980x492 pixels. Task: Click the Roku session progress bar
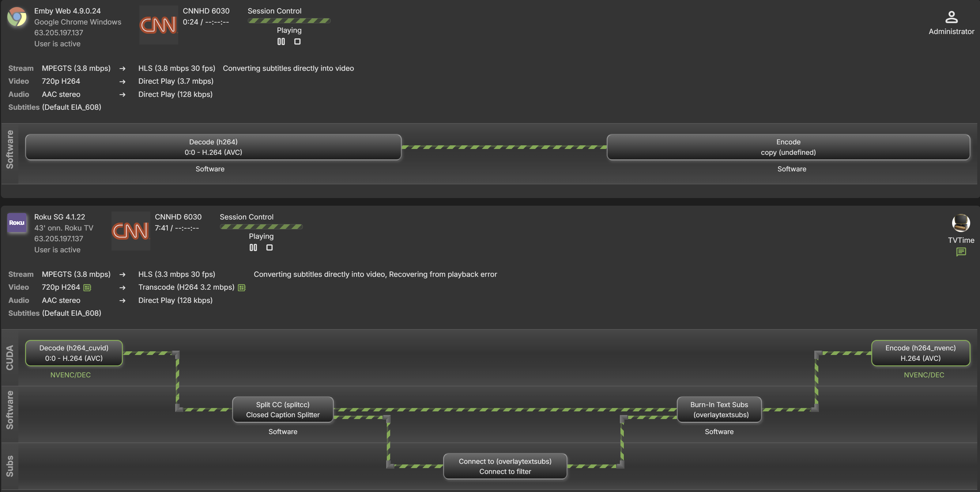[x=261, y=227]
